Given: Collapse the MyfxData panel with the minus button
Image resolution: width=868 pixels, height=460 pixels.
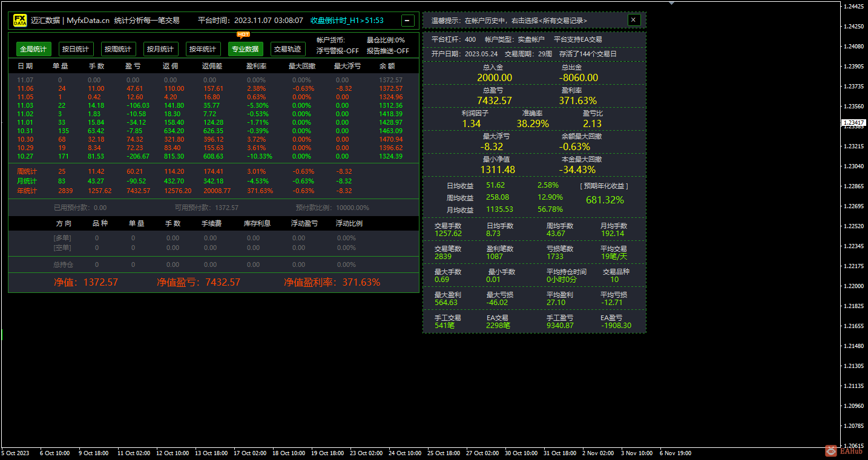Looking at the screenshot, I should tap(408, 21).
